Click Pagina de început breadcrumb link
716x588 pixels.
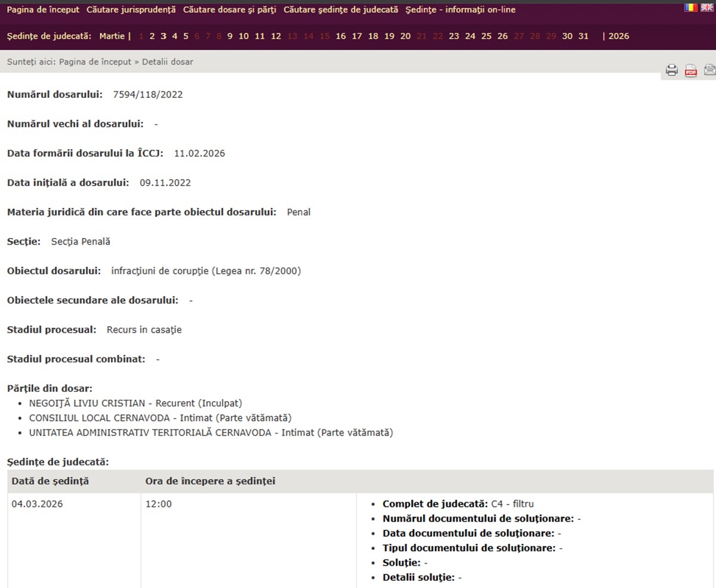click(x=95, y=62)
